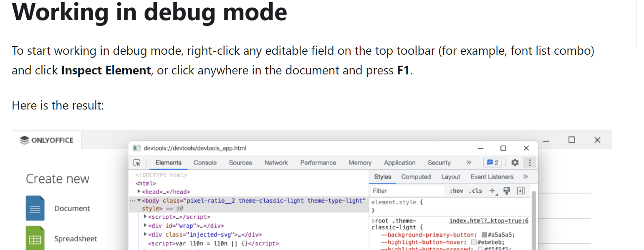Click the devtools://devtools/devtools_app.html title text
Screen dimensions: 644x250
click(195, 148)
